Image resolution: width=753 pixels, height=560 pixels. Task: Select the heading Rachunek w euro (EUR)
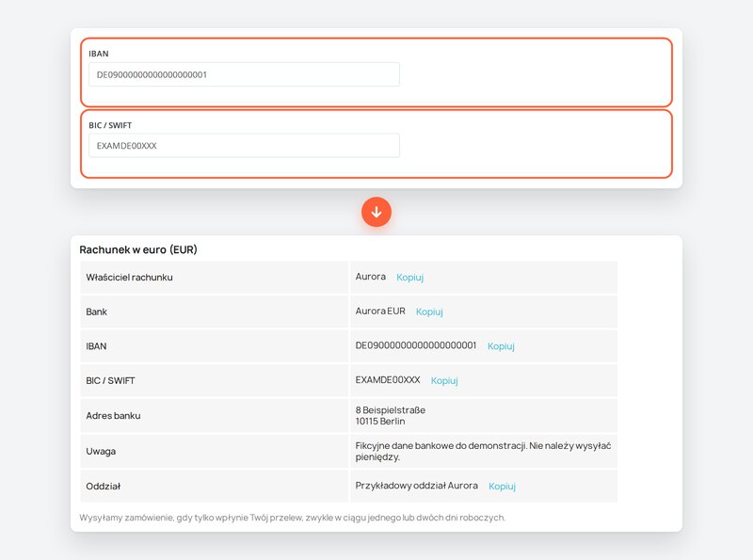click(138, 249)
